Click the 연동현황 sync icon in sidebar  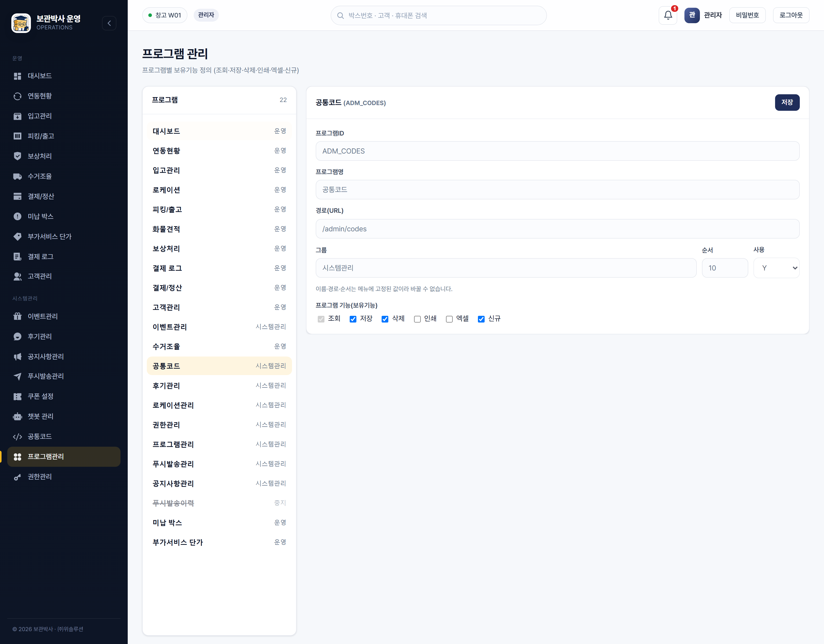[17, 96]
